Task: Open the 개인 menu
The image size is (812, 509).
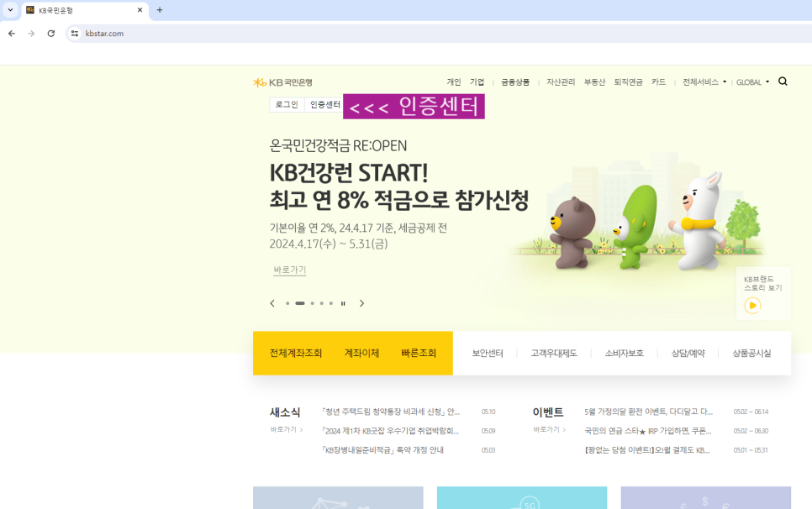Action: (454, 81)
